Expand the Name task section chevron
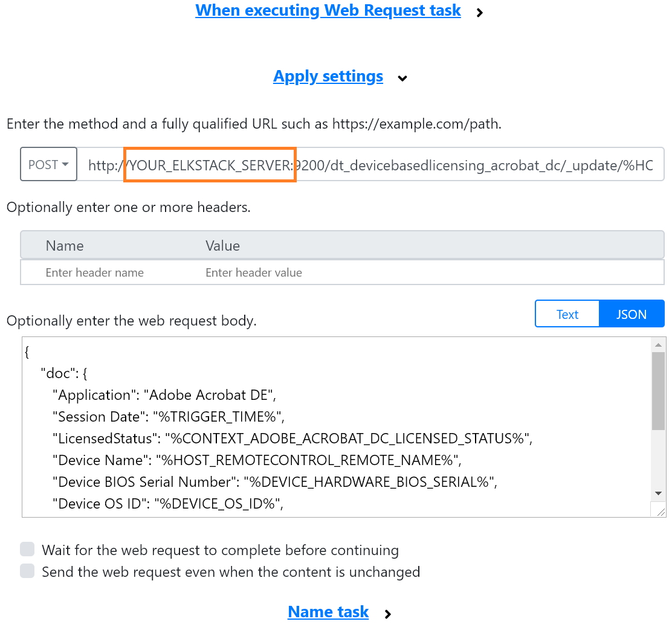The width and height of the screenshot is (672, 633). (387, 612)
